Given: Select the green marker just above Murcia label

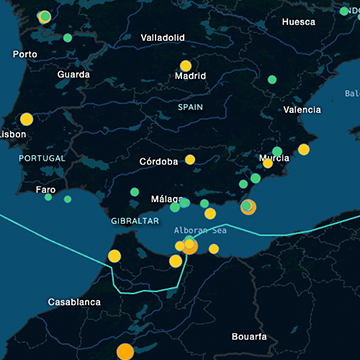Looking at the screenshot, I should point(277,151).
